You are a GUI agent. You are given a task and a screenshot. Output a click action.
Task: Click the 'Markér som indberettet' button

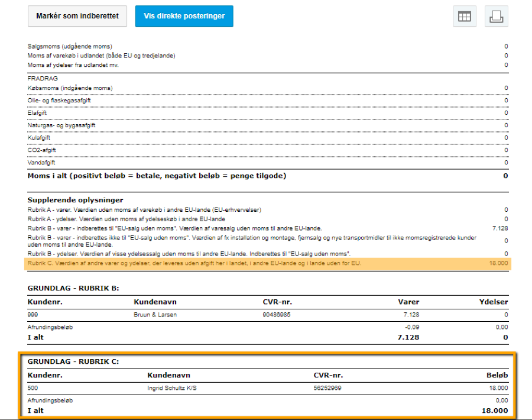(x=77, y=17)
